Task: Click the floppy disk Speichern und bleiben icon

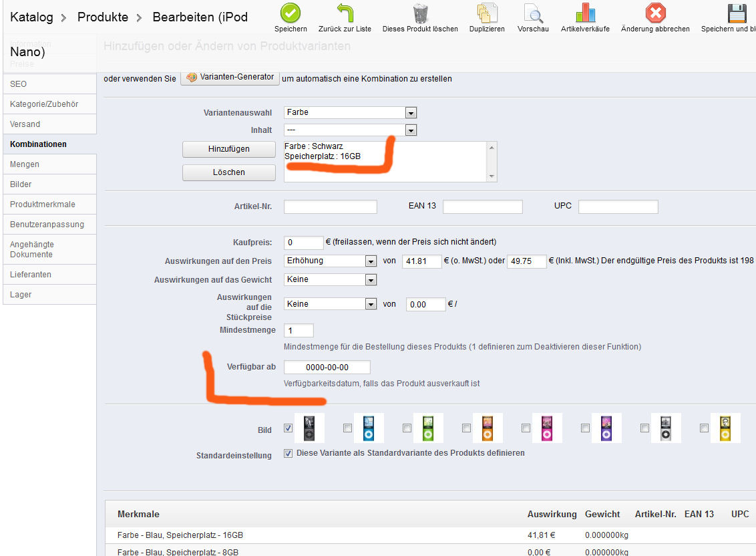Action: [x=737, y=13]
